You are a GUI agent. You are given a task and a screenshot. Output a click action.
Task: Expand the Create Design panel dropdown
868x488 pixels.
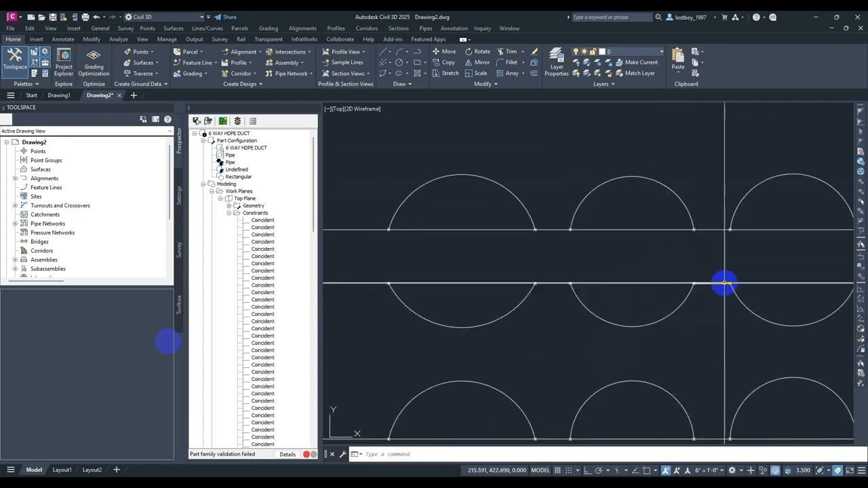pos(242,84)
